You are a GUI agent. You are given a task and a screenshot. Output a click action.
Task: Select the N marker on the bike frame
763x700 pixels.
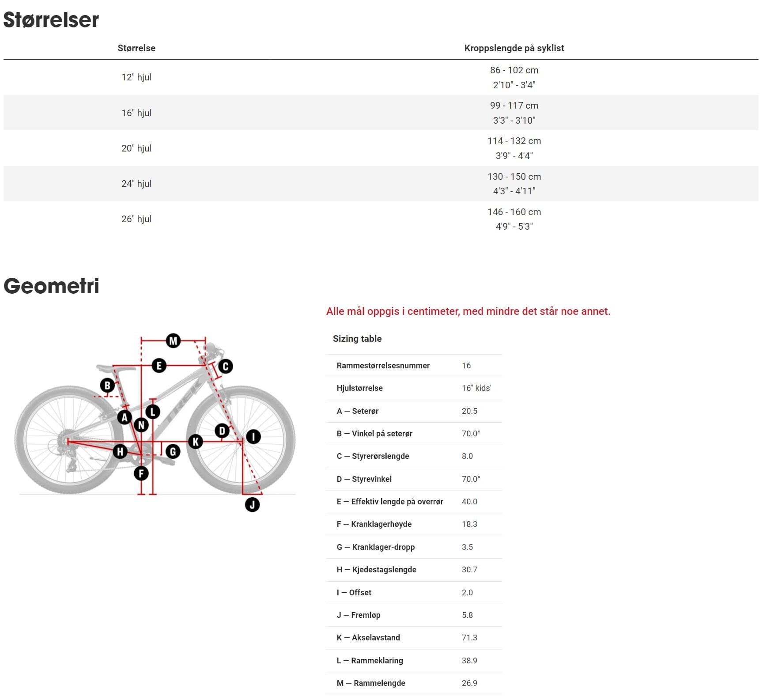tap(141, 425)
